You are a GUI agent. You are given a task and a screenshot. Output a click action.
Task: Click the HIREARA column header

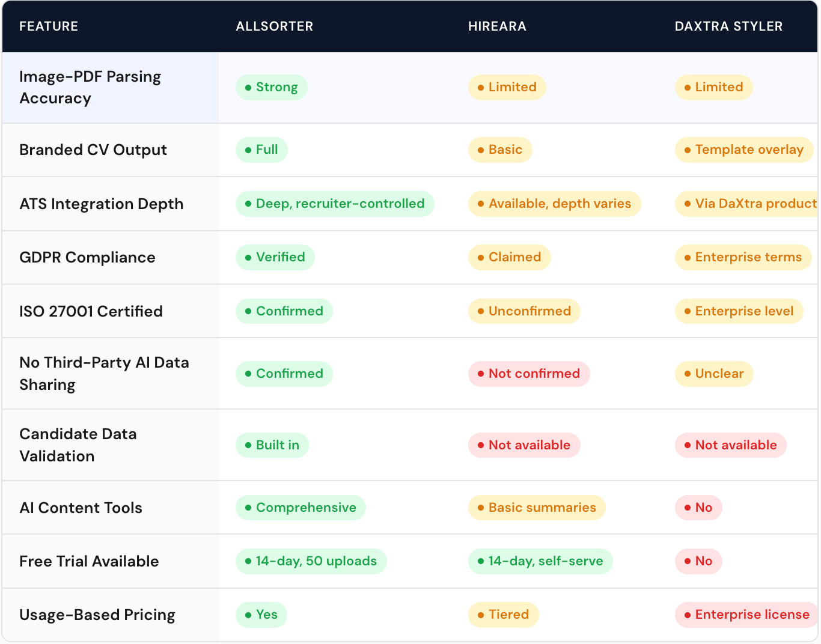pyautogui.click(x=497, y=26)
